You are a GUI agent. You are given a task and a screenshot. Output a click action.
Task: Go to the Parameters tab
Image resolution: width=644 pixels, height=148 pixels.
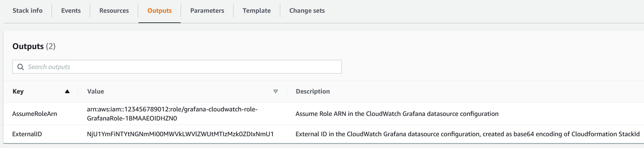point(207,11)
